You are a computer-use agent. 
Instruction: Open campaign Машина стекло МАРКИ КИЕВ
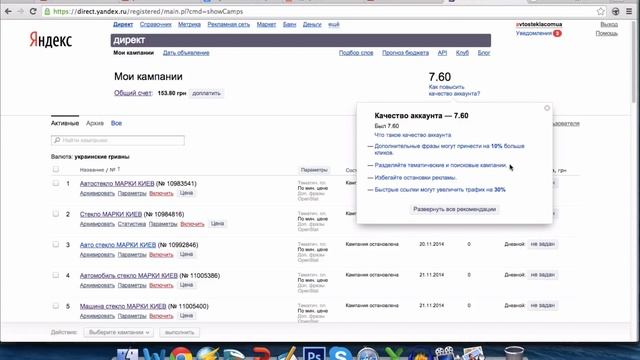[x=123, y=306]
